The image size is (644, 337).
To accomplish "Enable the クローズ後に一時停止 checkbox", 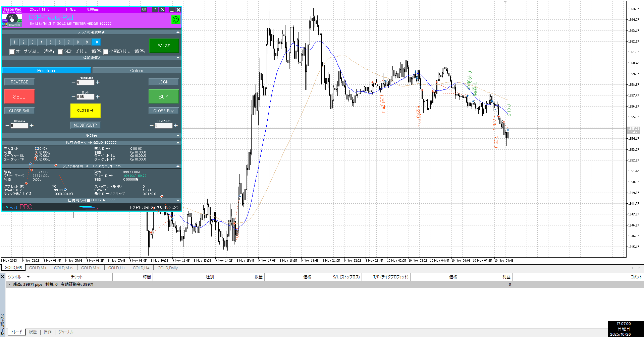I will point(60,52).
